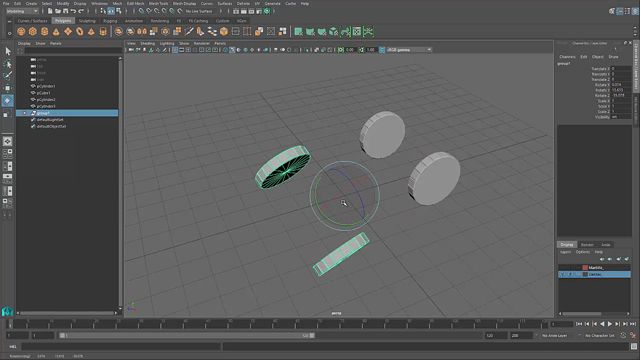Toggle visibility V of the selected layer
Image resolution: width=640 pixels, height=360 pixels.
[x=562, y=274]
